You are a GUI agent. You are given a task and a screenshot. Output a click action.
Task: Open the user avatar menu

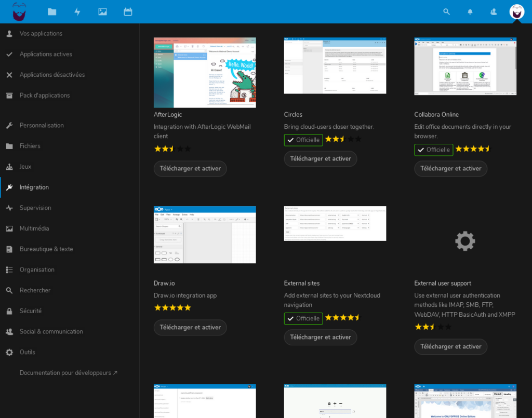click(x=517, y=11)
